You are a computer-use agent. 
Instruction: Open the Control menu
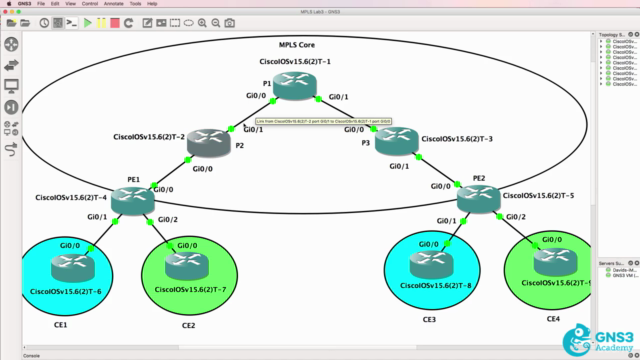[90, 4]
